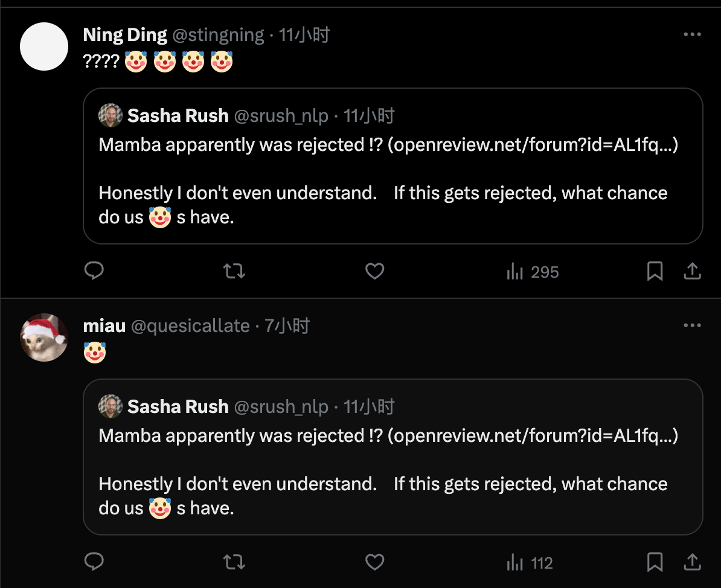Reply to Ning Ding's tweet
The width and height of the screenshot is (721, 588).
pyautogui.click(x=94, y=272)
